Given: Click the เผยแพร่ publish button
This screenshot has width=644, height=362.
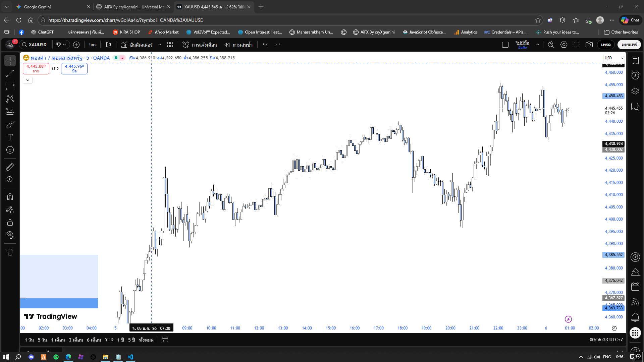Looking at the screenshot, I should coord(629,45).
